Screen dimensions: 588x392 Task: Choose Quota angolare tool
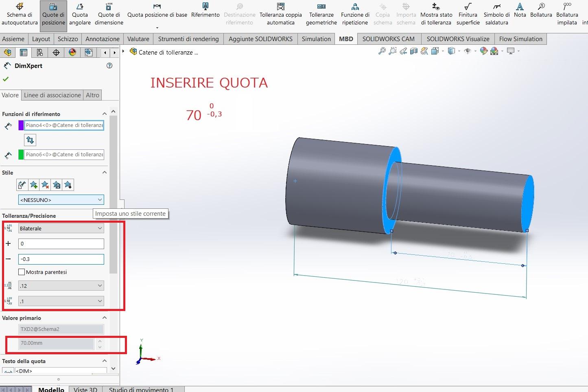[80, 14]
